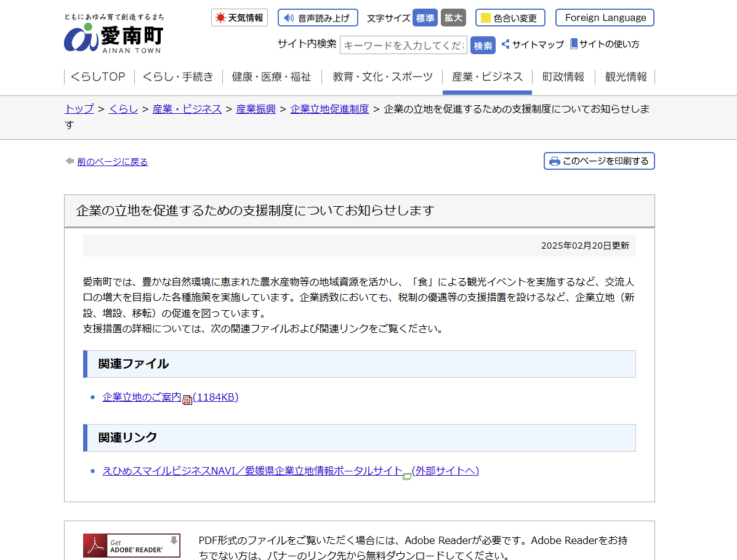Click the external site window icon
This screenshot has width=737, height=560.
coord(407,476)
